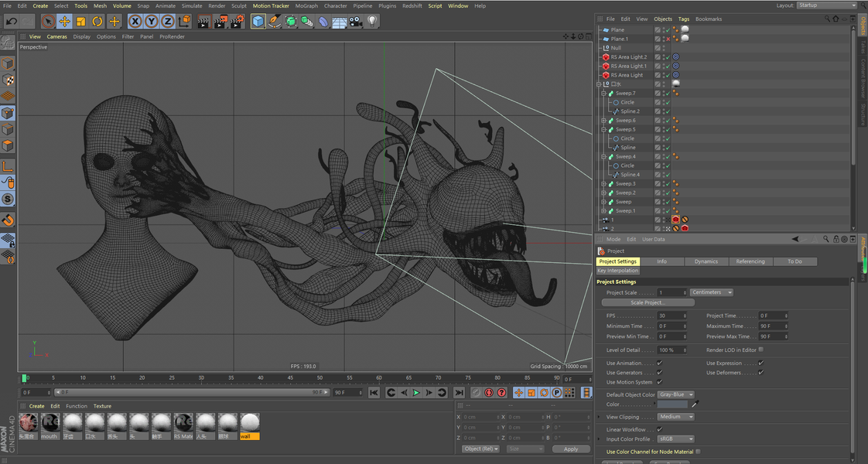Click the gray-blue Color swatch
868x464 pixels.
tap(672, 404)
